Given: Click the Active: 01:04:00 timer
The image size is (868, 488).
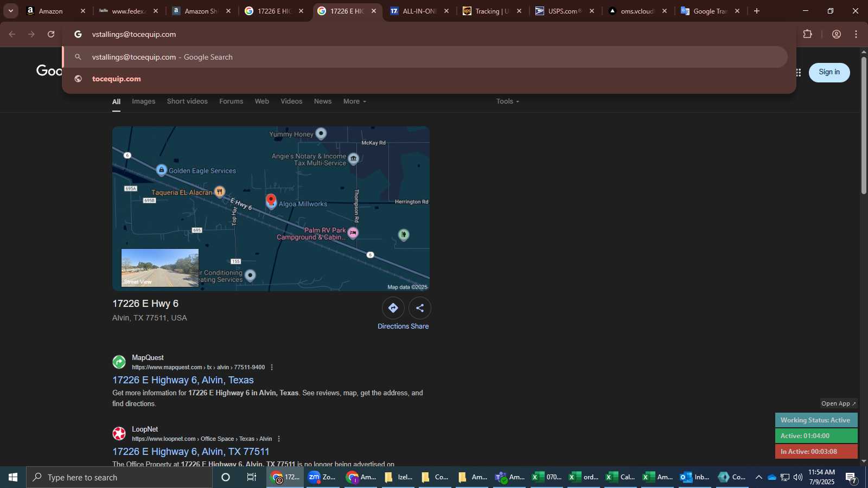Looking at the screenshot, I should tap(816, 436).
